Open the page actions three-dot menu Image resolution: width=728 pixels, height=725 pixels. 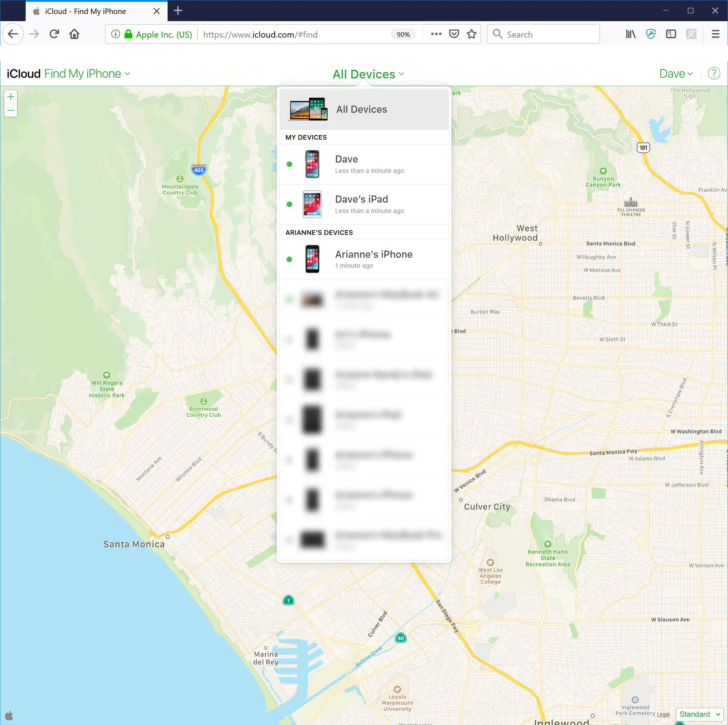pos(435,34)
